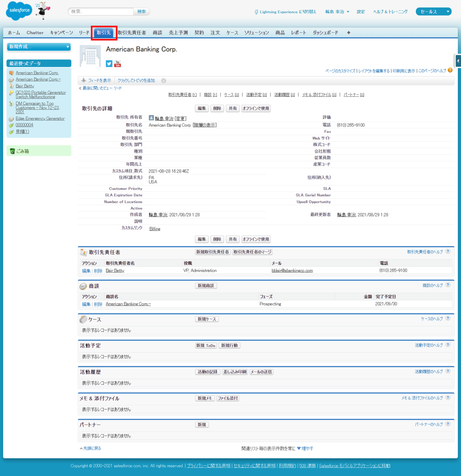Click the help icon for パートナーのヘルプ

pos(448,424)
